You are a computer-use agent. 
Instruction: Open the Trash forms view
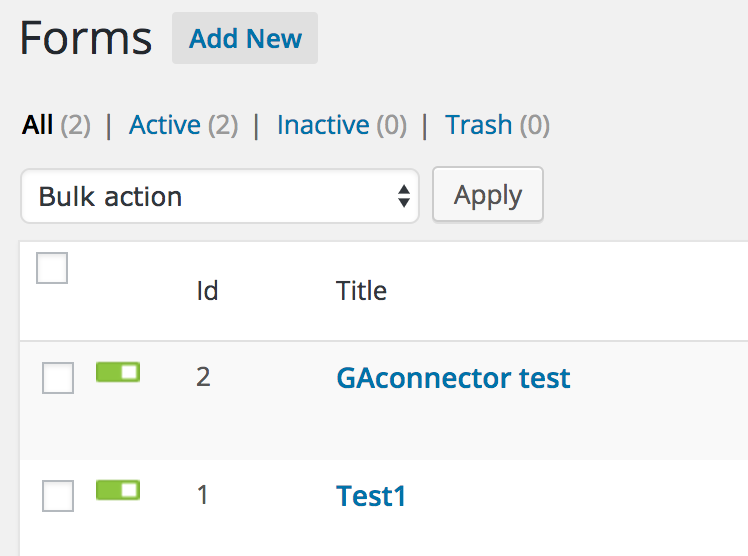(x=479, y=125)
